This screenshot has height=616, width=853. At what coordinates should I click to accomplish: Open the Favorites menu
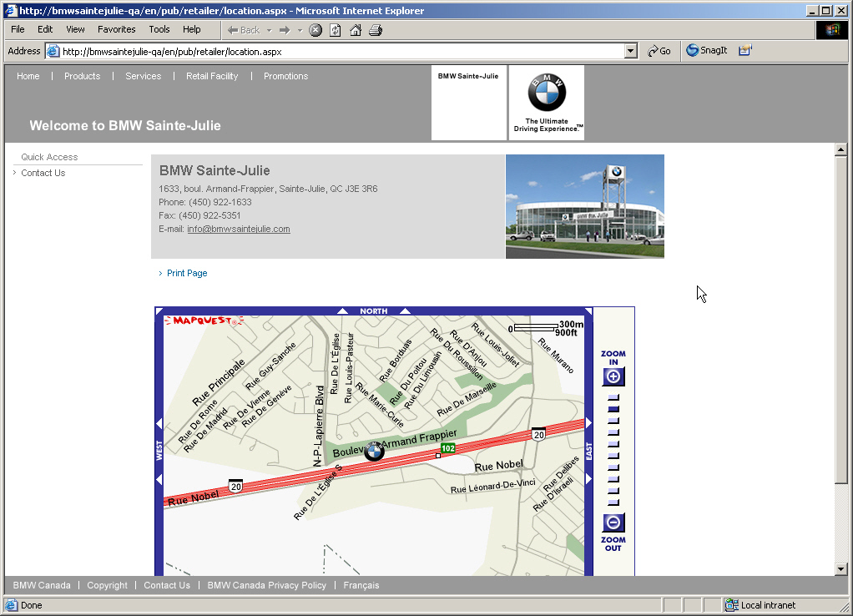tap(116, 29)
